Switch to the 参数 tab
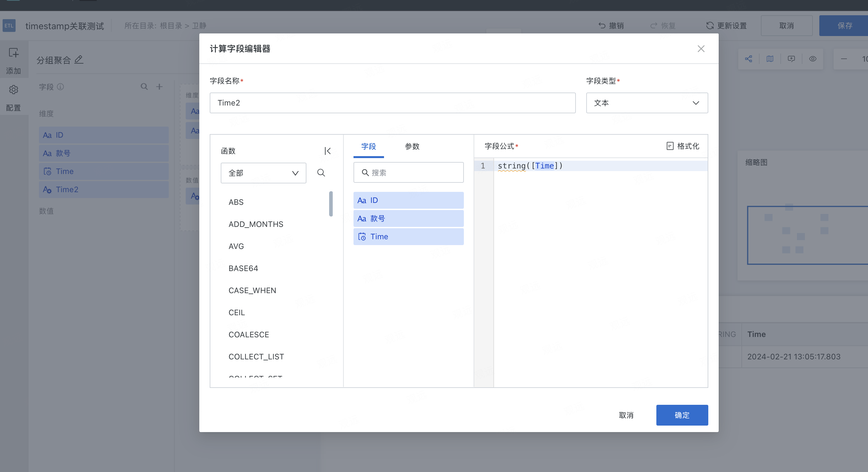 412,147
